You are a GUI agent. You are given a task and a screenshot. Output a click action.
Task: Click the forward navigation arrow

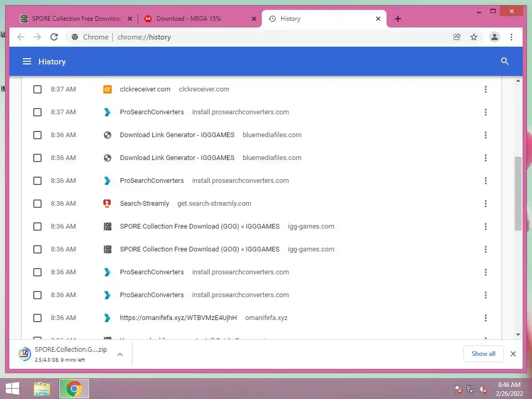tap(37, 37)
